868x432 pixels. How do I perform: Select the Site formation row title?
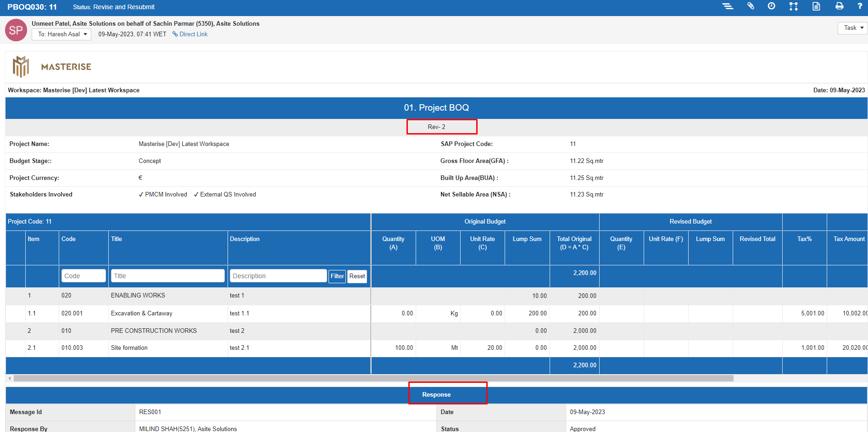pos(129,348)
